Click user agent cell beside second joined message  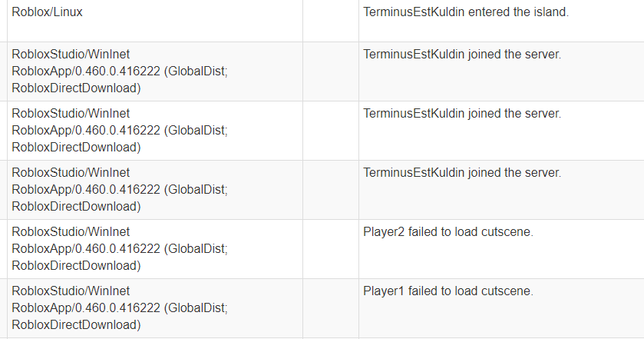[119, 131]
